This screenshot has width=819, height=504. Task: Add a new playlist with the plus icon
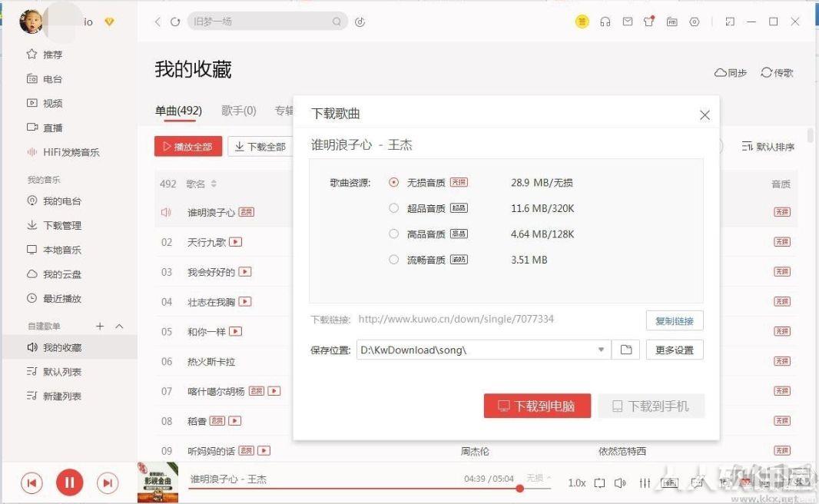[x=100, y=326]
